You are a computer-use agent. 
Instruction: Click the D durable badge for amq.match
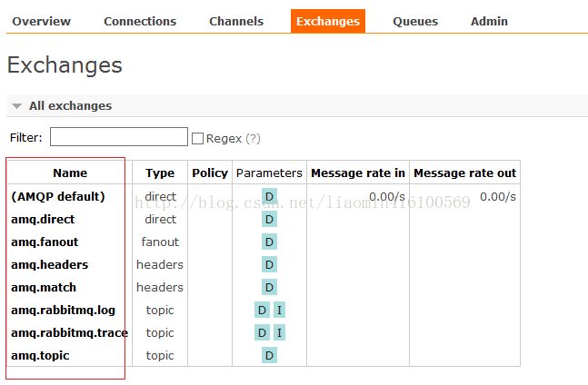click(269, 287)
